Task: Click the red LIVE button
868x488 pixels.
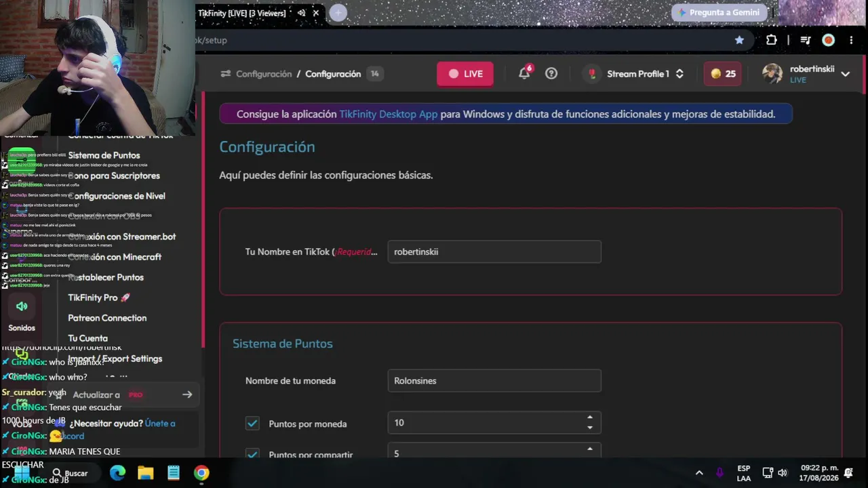Action: click(465, 74)
